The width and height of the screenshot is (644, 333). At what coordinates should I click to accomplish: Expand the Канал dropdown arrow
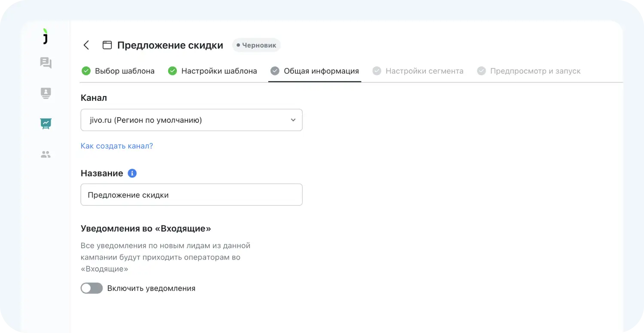(x=293, y=120)
